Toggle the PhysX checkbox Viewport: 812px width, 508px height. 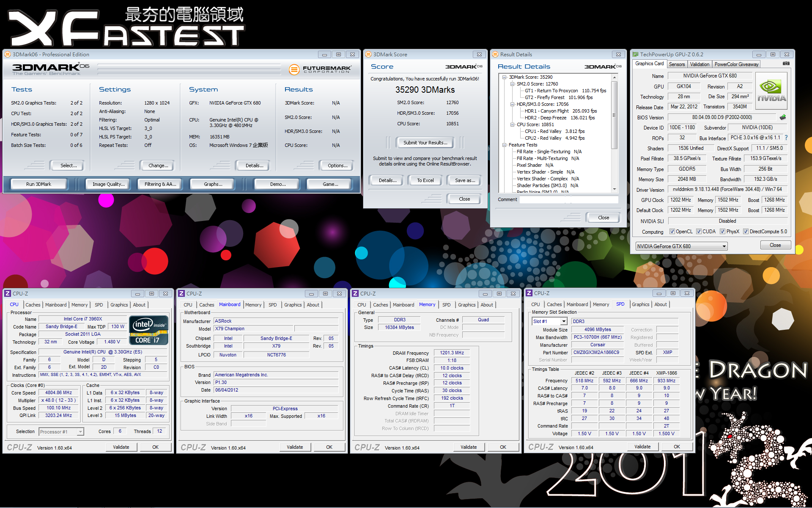[722, 232]
